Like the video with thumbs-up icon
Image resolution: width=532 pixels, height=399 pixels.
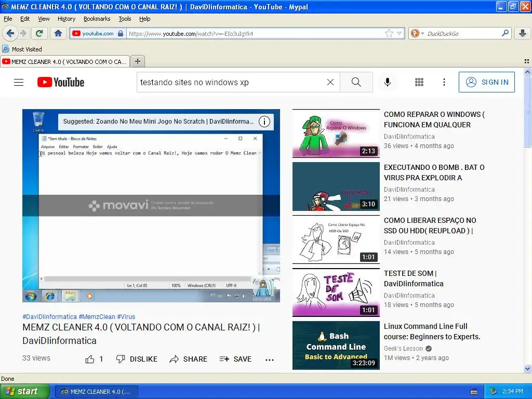coord(90,359)
